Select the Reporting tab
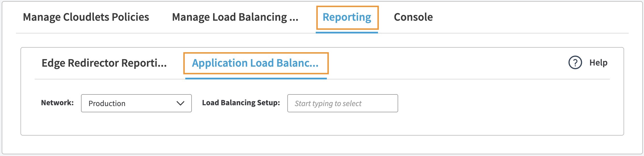Screen dimensions: 644x156 [347, 17]
